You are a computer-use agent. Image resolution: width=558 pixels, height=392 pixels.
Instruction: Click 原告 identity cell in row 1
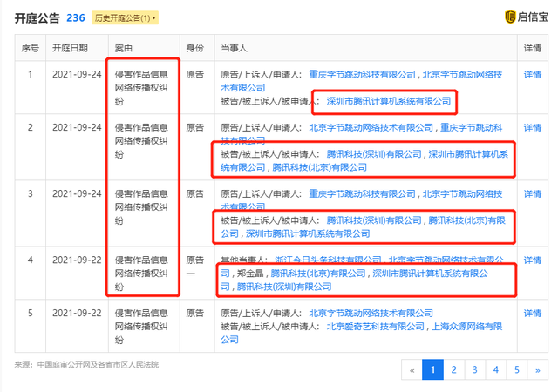(x=195, y=74)
